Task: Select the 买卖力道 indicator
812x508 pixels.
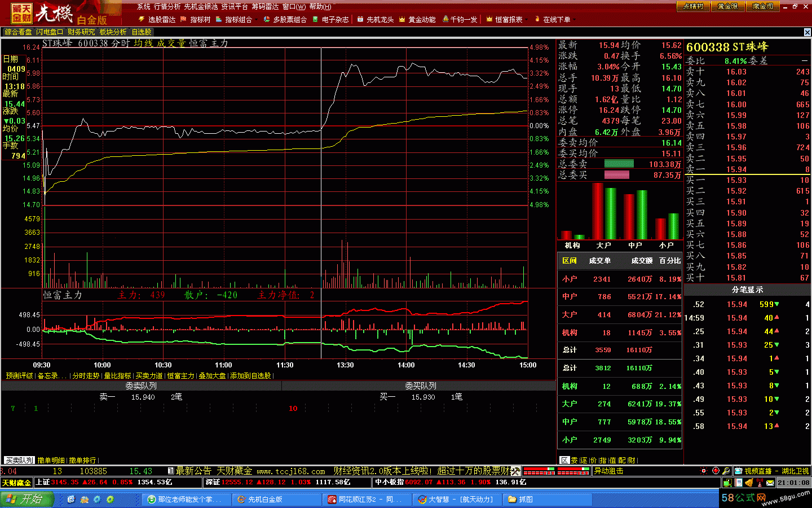Action: [149, 375]
